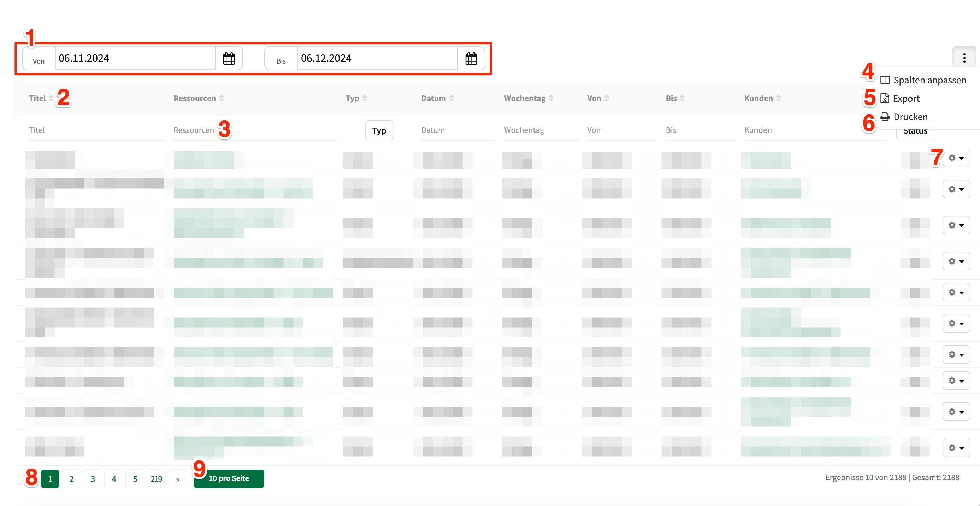Screen dimensions: 980x506
Task: Sort by Typ column arrows
Action: (365, 99)
